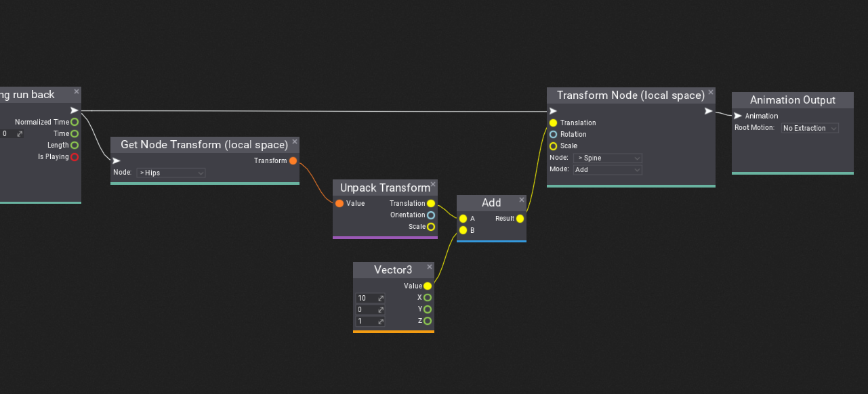Viewport: 868px width, 394px height.
Task: Open the Hips node dropdown
Action: [x=171, y=173]
